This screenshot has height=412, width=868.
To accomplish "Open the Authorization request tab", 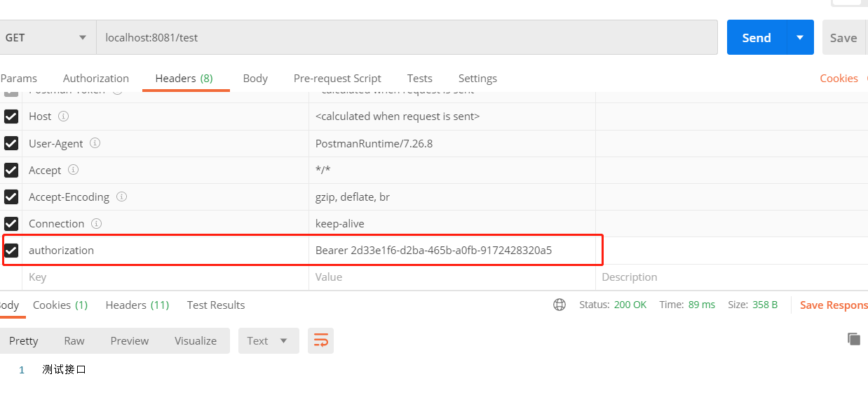I will click(96, 79).
